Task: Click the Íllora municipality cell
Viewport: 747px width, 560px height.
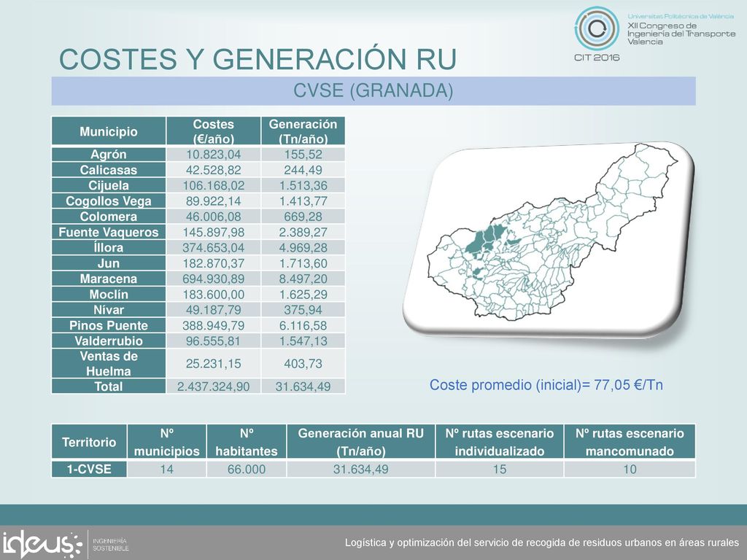Action: (x=109, y=248)
